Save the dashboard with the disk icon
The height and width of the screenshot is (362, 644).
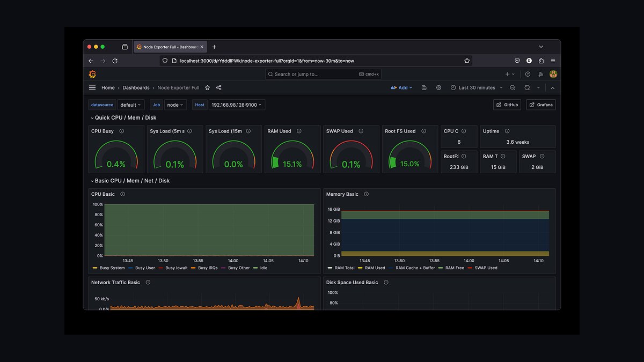(x=424, y=87)
